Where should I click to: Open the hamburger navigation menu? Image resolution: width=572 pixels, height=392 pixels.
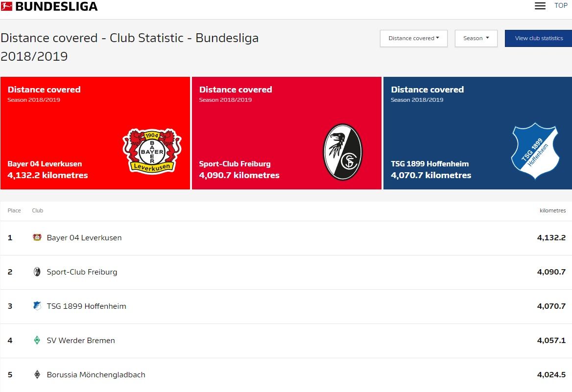540,5
